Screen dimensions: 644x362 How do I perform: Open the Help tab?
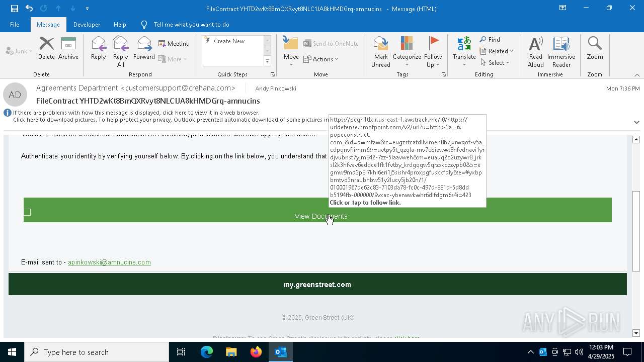(120, 24)
